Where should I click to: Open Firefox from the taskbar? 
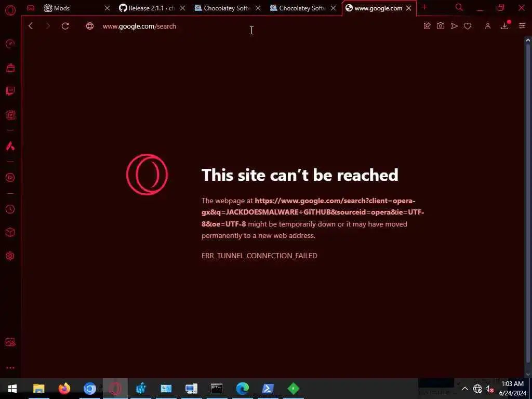[64, 389]
